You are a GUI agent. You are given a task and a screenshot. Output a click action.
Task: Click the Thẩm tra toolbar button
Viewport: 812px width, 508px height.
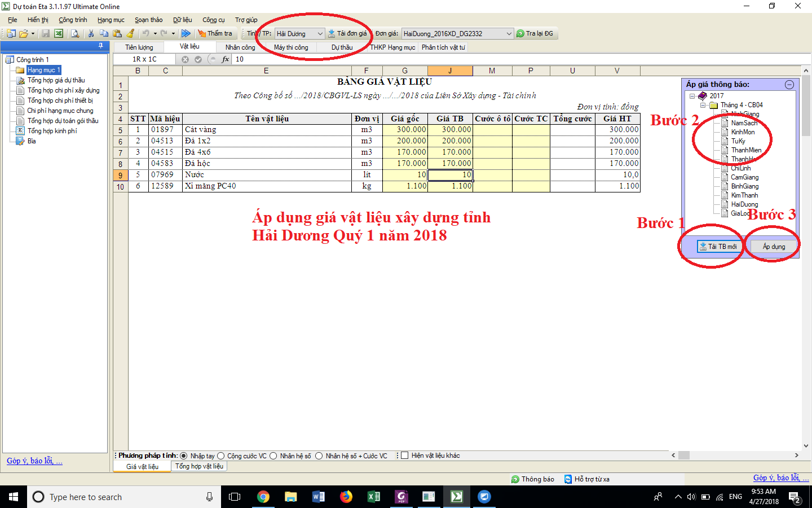[215, 34]
